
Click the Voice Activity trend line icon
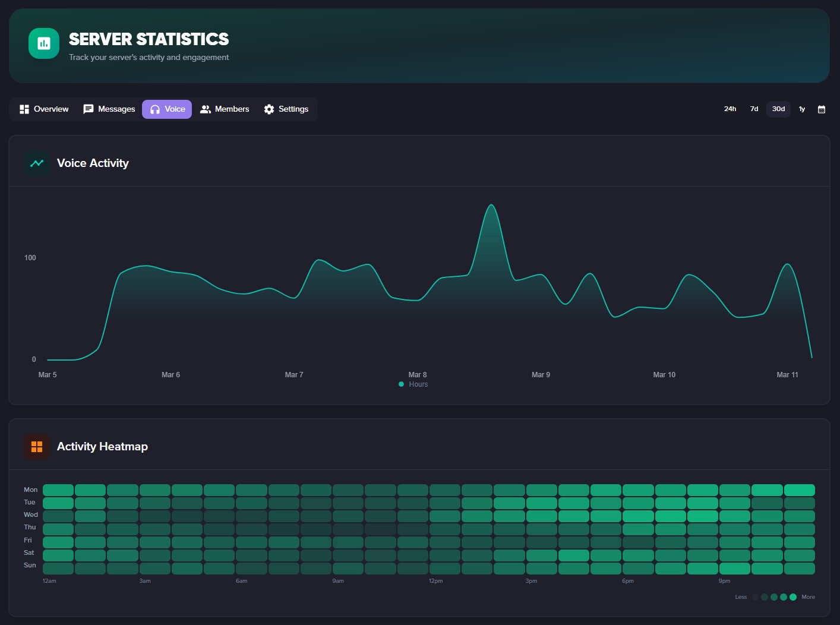tap(36, 163)
